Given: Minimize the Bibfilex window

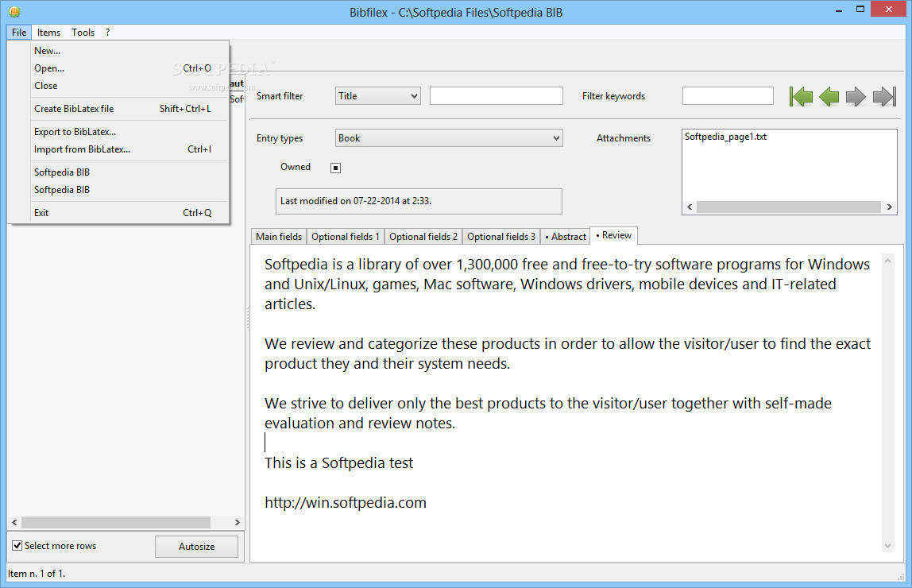Looking at the screenshot, I should coord(839,10).
